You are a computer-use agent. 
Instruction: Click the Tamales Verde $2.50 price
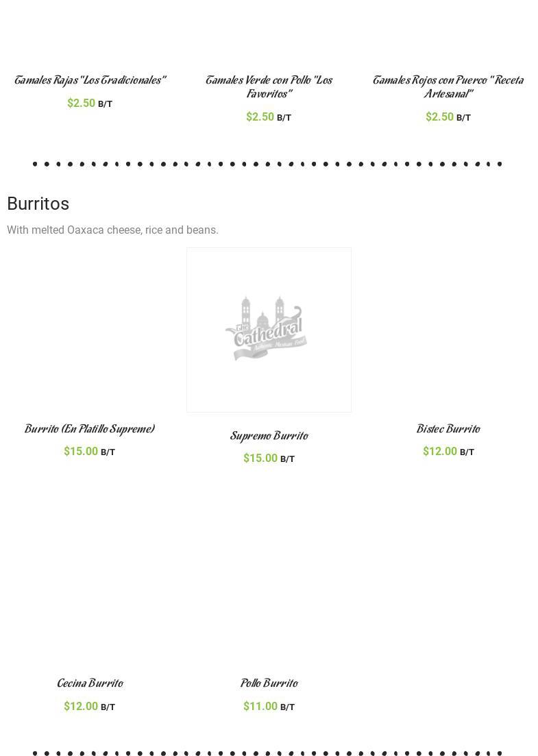(260, 117)
